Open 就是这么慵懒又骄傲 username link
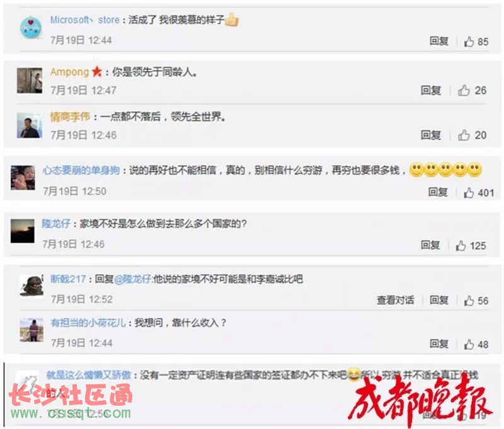Viewport: 504px width, 429px height. click(89, 375)
